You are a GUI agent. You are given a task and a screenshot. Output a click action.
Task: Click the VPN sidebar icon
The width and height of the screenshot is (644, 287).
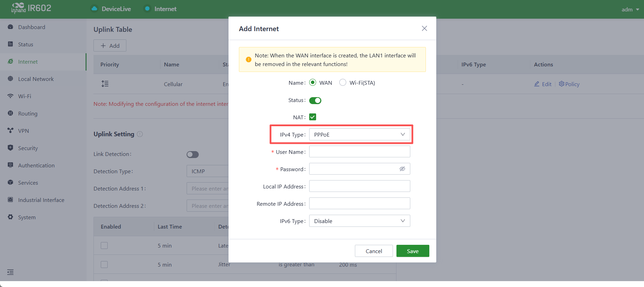tap(10, 131)
